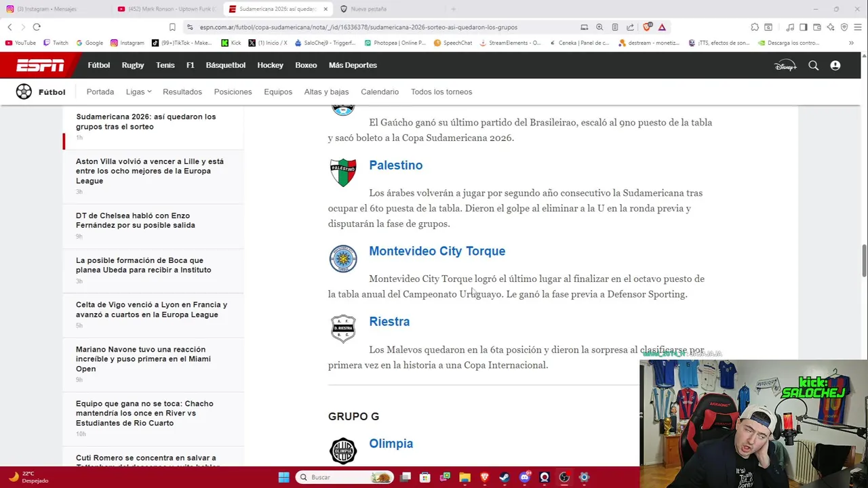Image resolution: width=868 pixels, height=488 pixels.
Task: Go back to previous page
Action: [x=9, y=27]
